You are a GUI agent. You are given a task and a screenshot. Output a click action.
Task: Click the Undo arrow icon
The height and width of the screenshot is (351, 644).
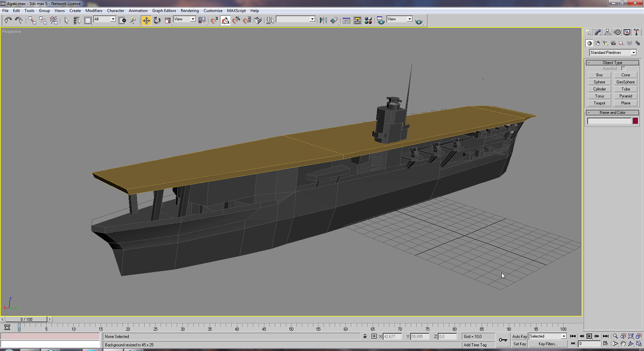8,20
